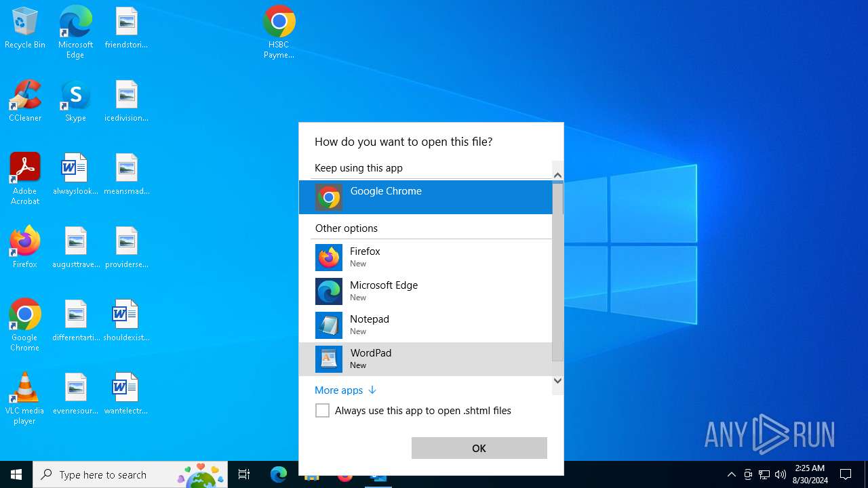Select the icedivision... file icon
This screenshot has width=868, height=488.
[x=126, y=102]
